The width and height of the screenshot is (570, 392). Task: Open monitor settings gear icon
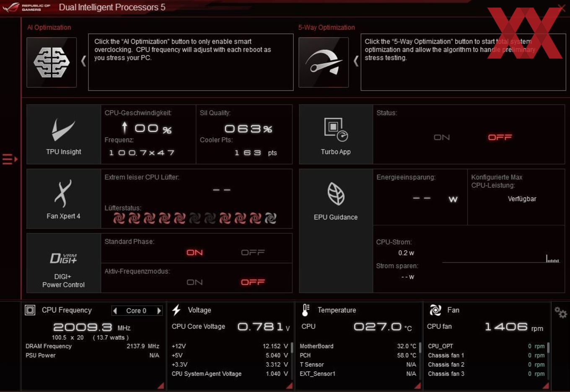pos(560,312)
